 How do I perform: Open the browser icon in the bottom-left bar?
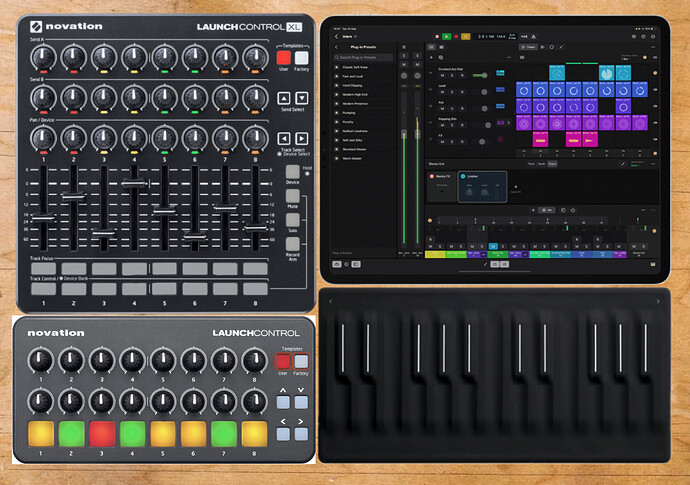pyautogui.click(x=337, y=264)
